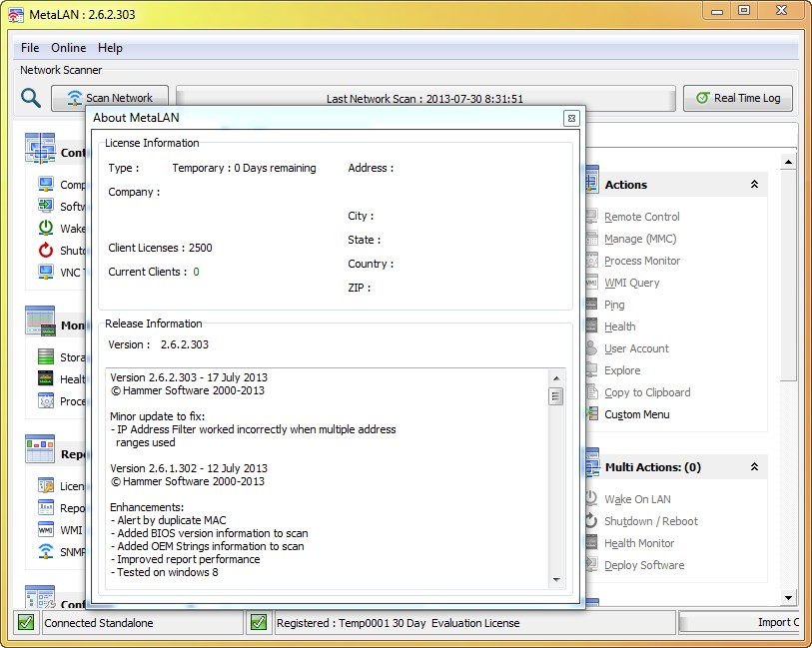Click the VNC monitor icon in sidebar
Screen dimensions: 812x648
[46, 272]
